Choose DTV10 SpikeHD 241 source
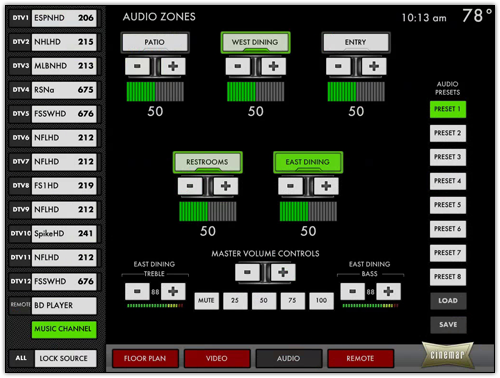 (53, 233)
